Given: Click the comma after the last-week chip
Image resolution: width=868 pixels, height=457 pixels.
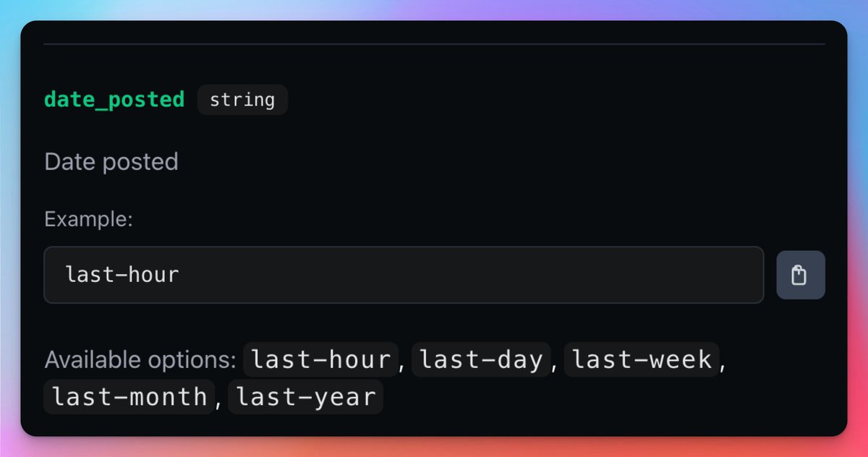Looking at the screenshot, I should 723,363.
